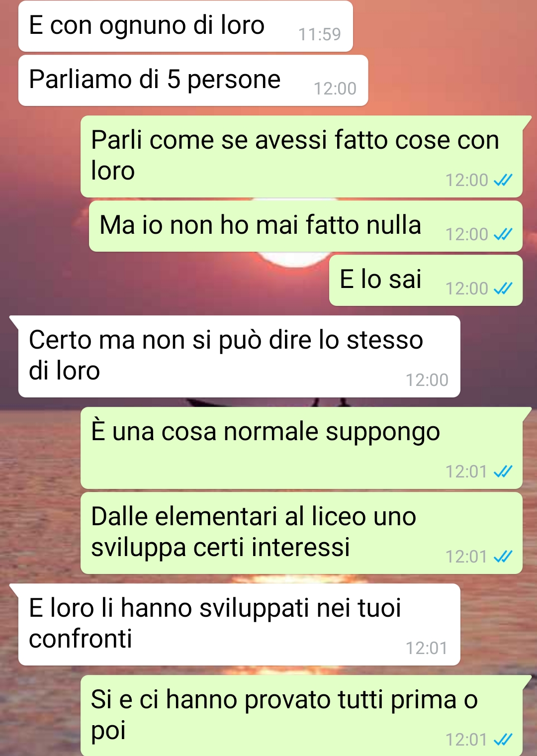The height and width of the screenshot is (756, 537).
Task: Click the read receipt ticks on "E lo sai"
Action: [503, 288]
